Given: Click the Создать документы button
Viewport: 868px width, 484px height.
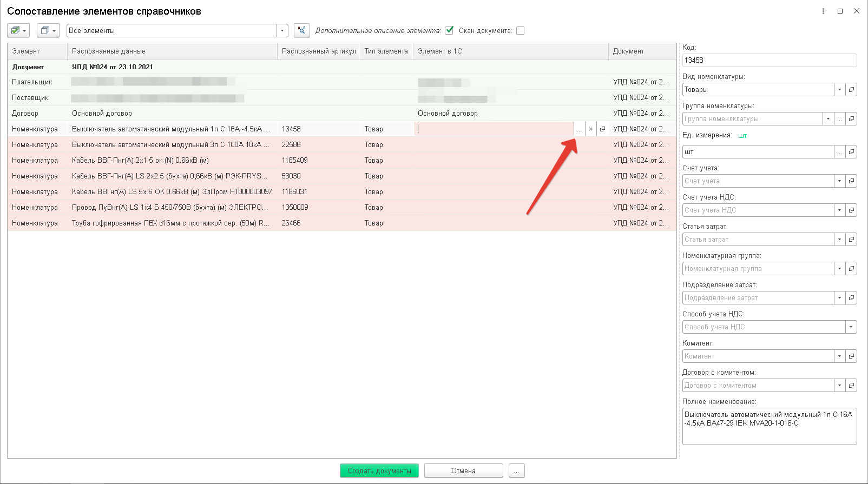Looking at the screenshot, I should [x=379, y=471].
